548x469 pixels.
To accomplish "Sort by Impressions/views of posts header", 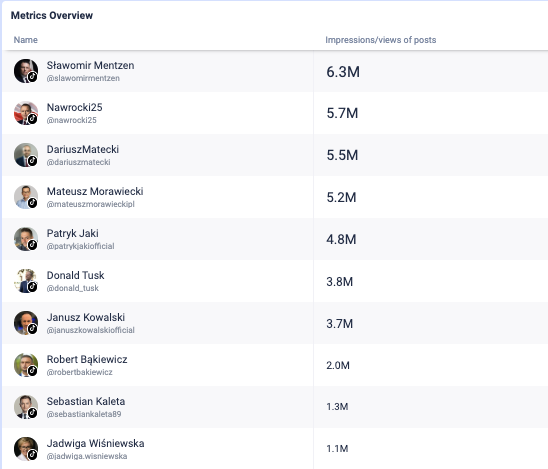I will (381, 40).
